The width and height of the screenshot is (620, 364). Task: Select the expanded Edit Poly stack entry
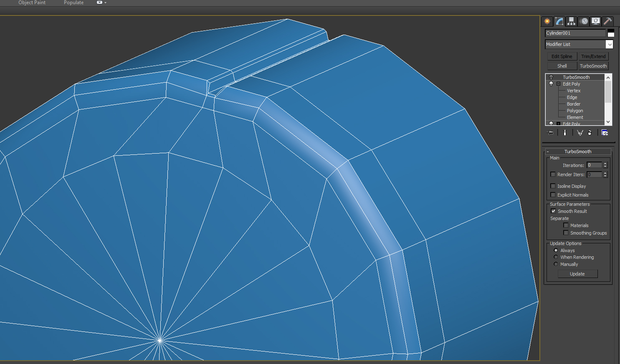tap(571, 84)
